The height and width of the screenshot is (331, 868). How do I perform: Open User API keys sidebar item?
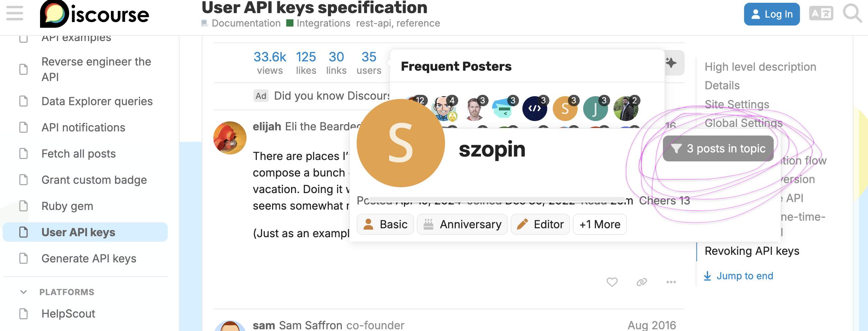pos(78,232)
